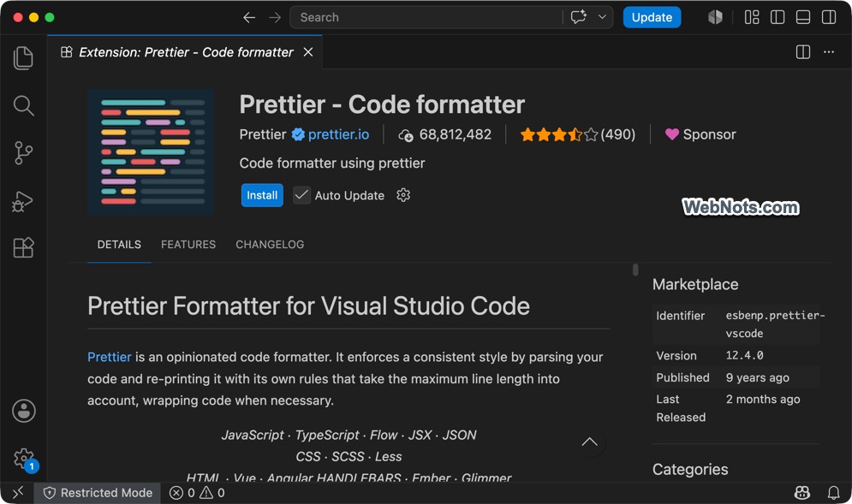
Task: Open Source Control view
Action: point(23,152)
